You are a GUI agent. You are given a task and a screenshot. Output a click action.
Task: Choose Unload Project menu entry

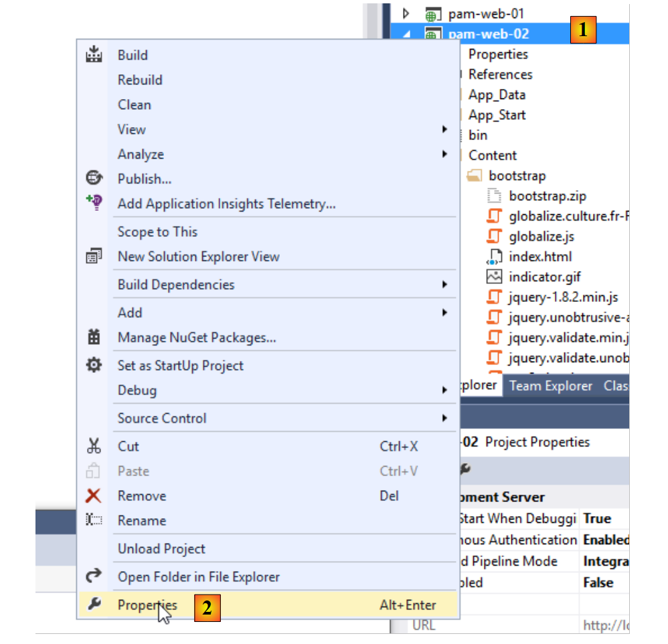click(161, 549)
